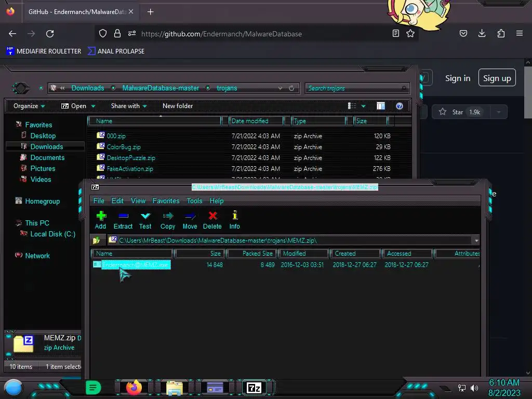Close the GitHub Endermanch tab
Screen dimensions: 532x399
[131, 11]
